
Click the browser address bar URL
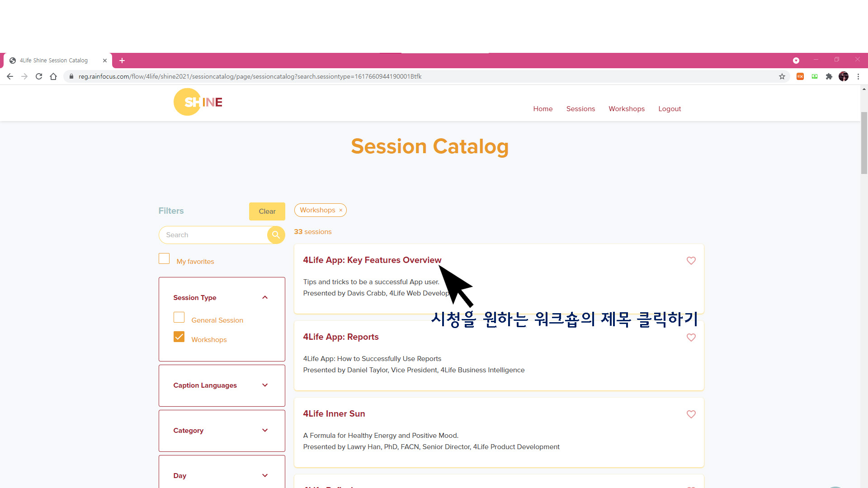click(x=250, y=76)
